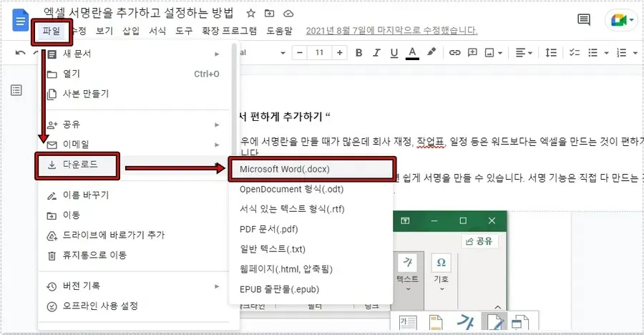Open the 다운로드 submenu
Viewport: 644px width, 335px height.
[x=134, y=165]
